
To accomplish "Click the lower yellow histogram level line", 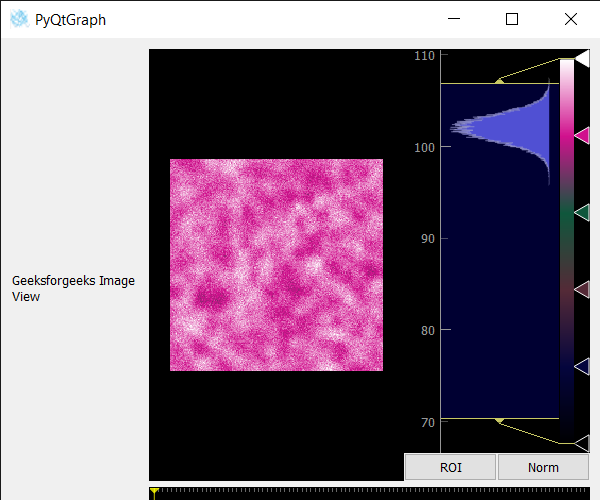I will (x=500, y=419).
